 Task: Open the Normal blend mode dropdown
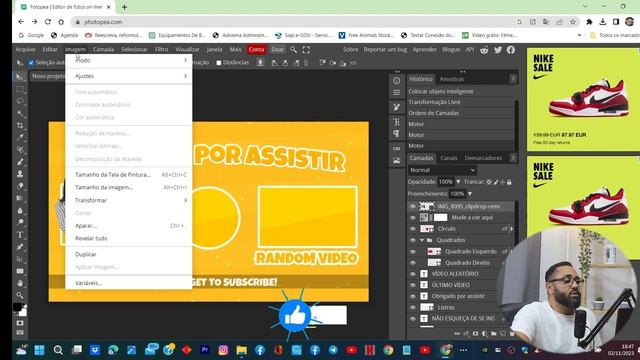442,170
